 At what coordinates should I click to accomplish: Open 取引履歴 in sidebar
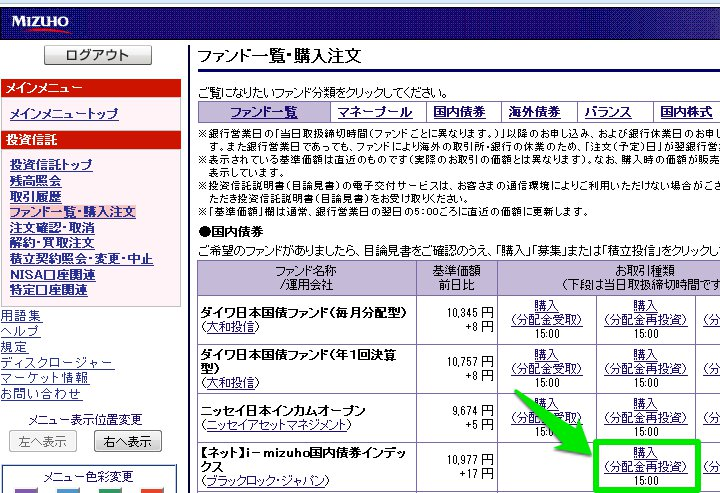35,196
